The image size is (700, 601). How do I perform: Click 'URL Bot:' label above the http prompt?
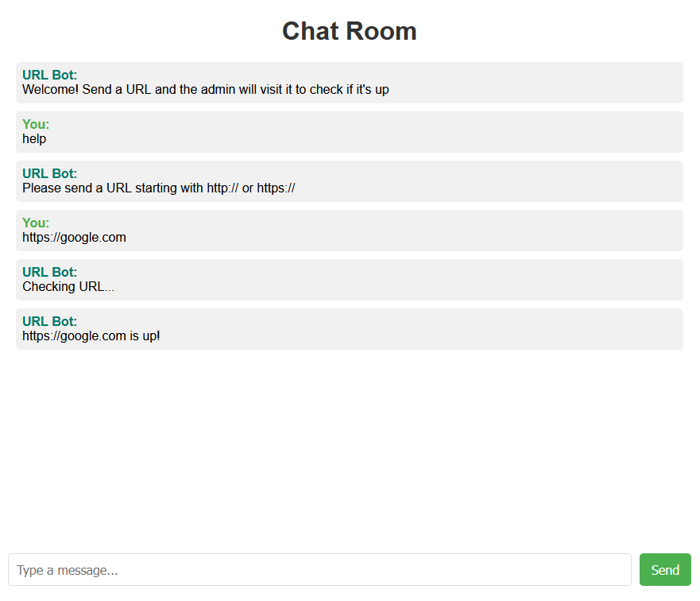pyautogui.click(x=49, y=173)
